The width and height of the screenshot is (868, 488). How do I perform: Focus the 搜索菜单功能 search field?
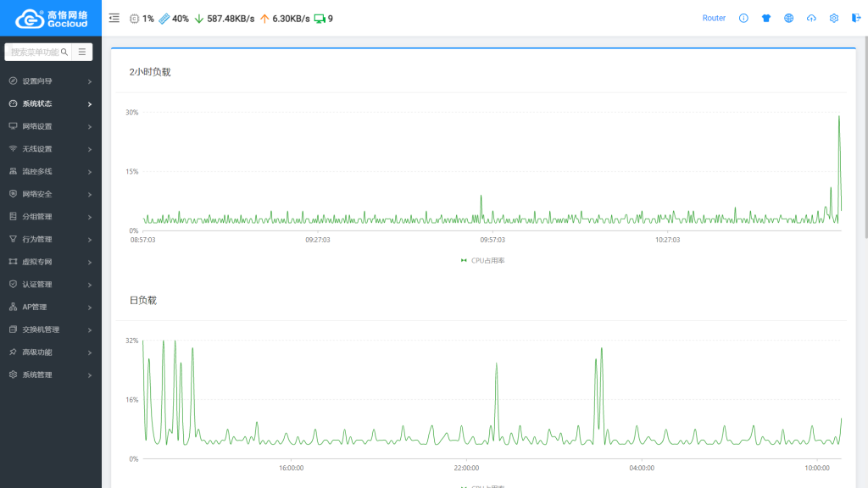click(x=34, y=52)
